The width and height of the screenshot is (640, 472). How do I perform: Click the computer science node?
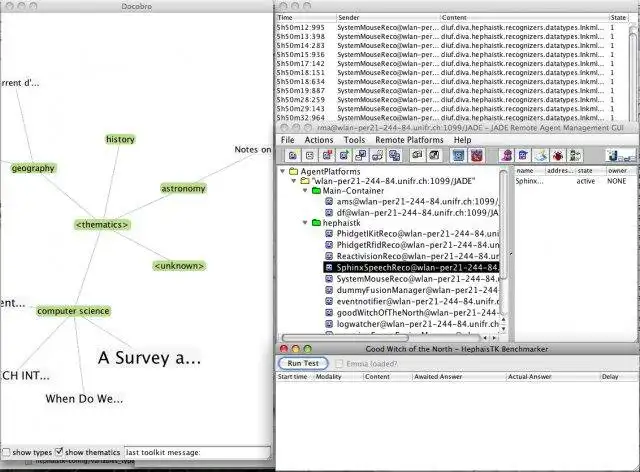(x=73, y=311)
